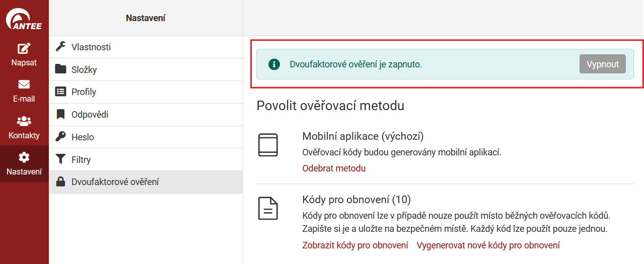
Task: Click the padlock icon for Dvoufaktorové ověření
Action: (x=61, y=182)
